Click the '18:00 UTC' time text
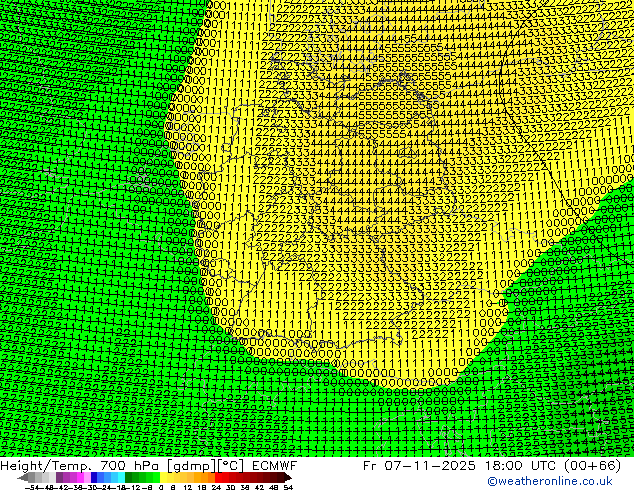This screenshot has height=490, width=634. 521,466
